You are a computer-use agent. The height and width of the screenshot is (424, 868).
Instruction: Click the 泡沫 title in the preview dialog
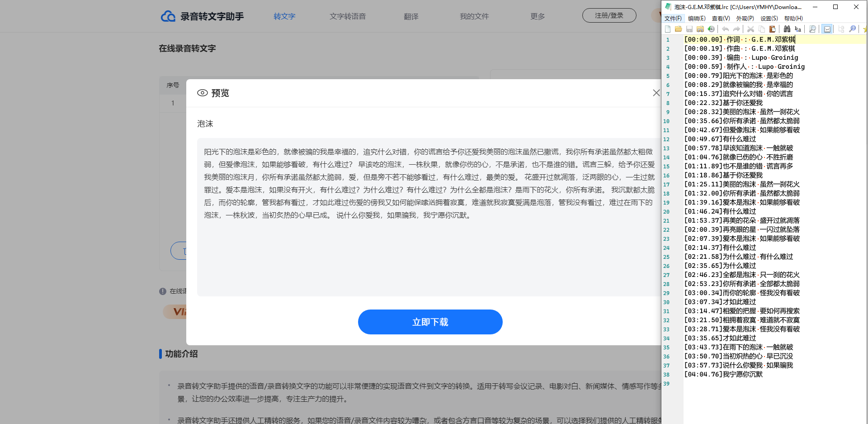pyautogui.click(x=205, y=124)
